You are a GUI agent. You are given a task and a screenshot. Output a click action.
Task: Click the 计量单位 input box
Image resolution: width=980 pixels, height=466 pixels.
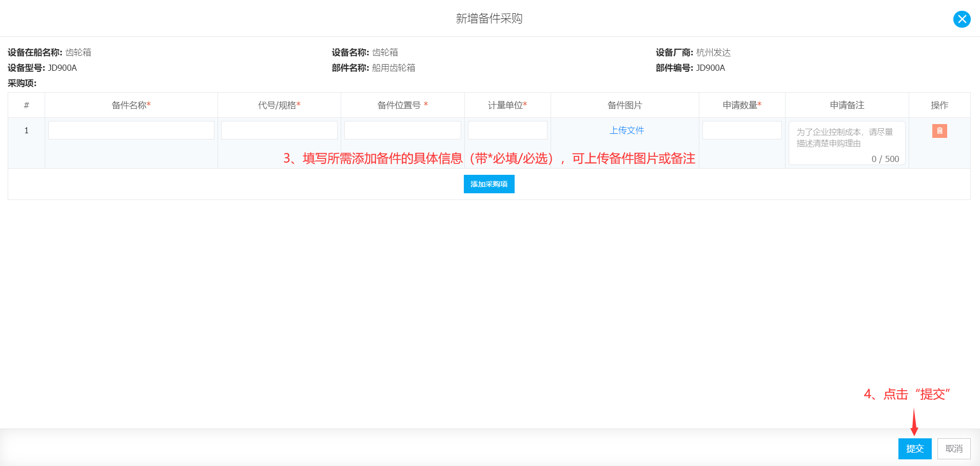coord(507,130)
